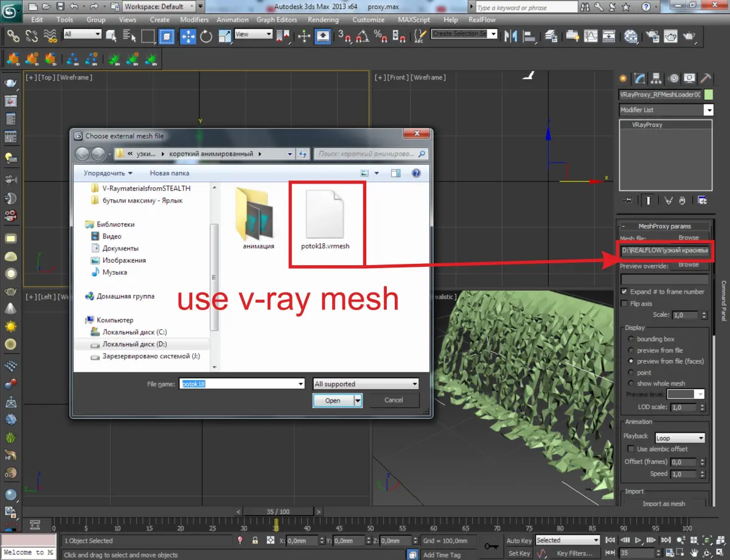Open the Modifiers menu

195,19
